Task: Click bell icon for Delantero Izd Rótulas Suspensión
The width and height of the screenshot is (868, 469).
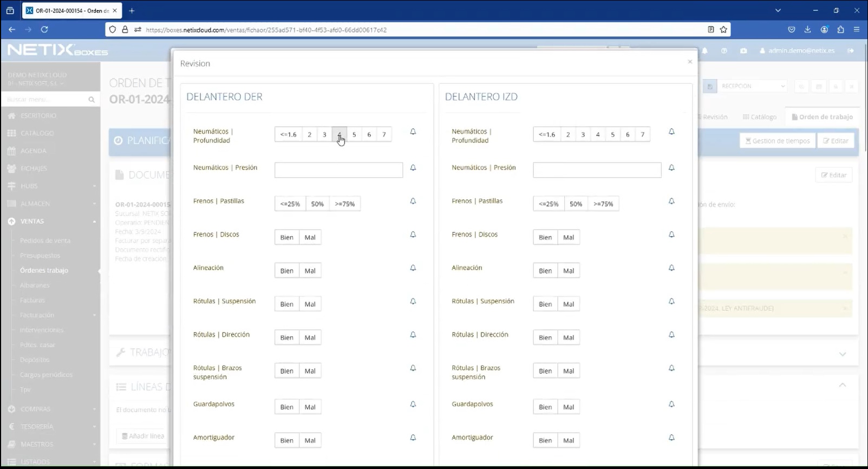Action: (671, 301)
